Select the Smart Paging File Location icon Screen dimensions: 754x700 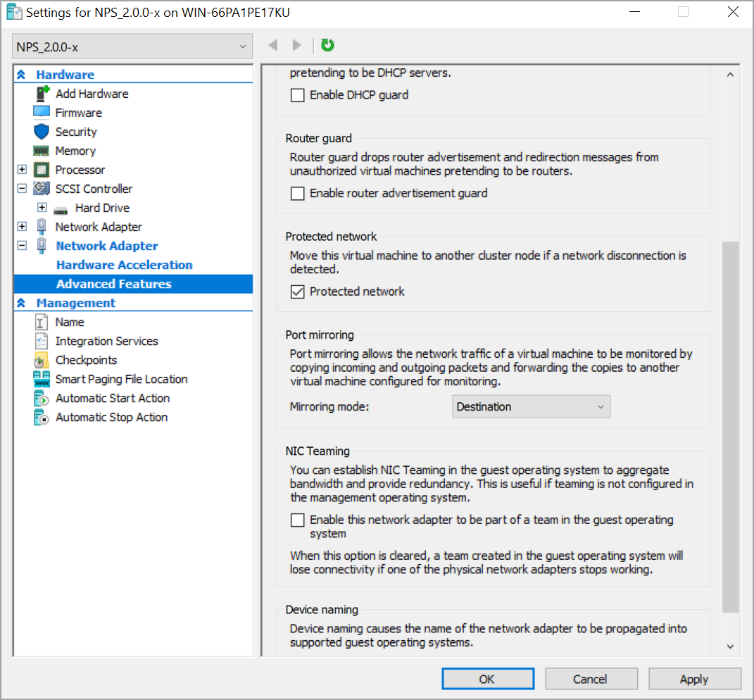pyautogui.click(x=42, y=379)
